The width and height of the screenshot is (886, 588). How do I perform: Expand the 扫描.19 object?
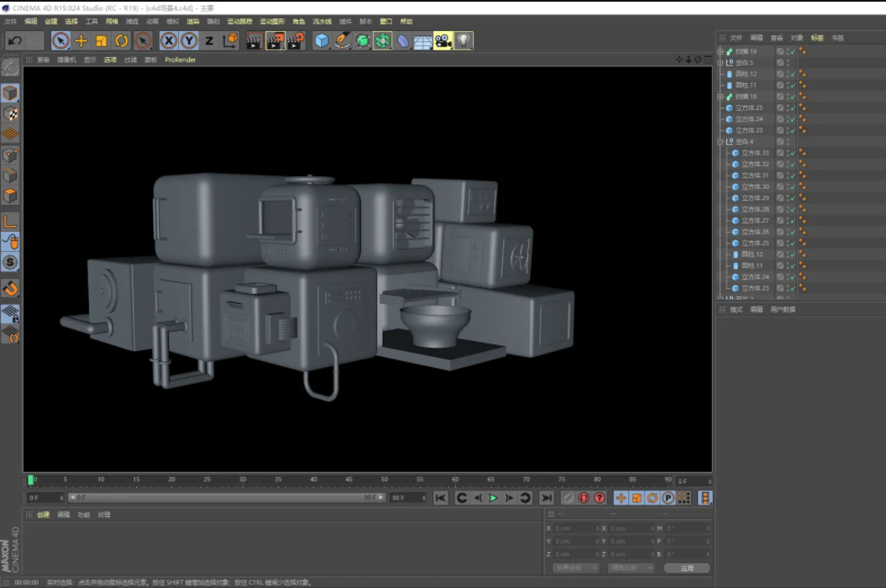721,51
